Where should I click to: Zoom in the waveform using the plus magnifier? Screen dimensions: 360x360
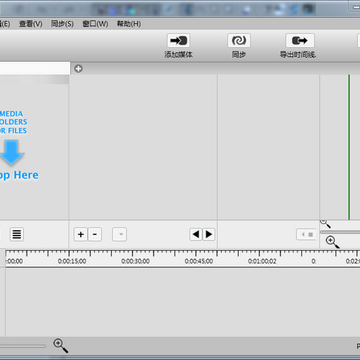[332, 242]
